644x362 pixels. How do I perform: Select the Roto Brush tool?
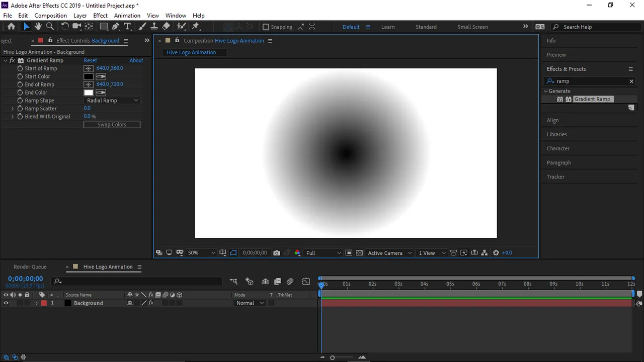(181, 27)
